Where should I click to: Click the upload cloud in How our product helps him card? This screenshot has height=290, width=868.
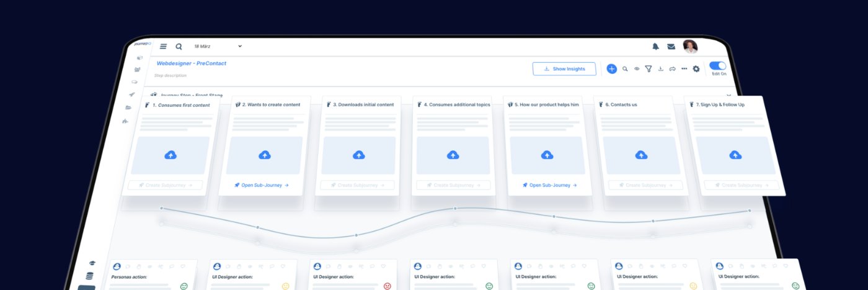[547, 155]
